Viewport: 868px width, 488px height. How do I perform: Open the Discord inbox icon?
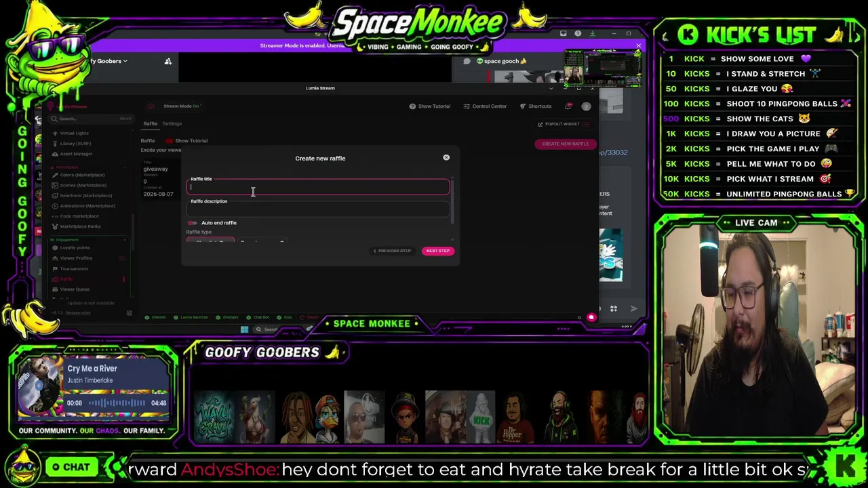[x=564, y=33]
